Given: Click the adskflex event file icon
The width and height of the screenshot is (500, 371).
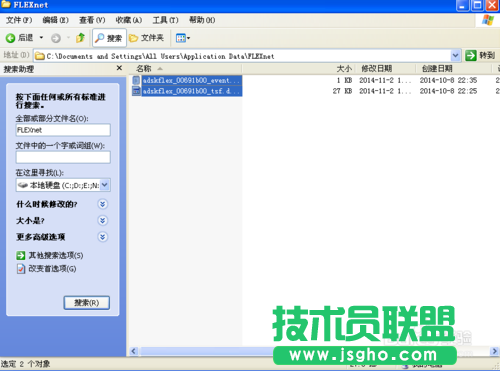Looking at the screenshot, I should pyautogui.click(x=136, y=80).
